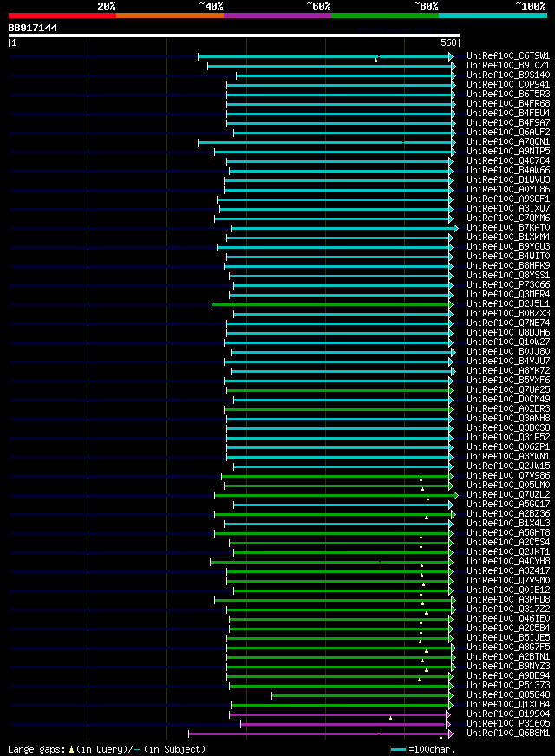Click the purple alignment bar for UniRef100_O19904

coord(338,715)
